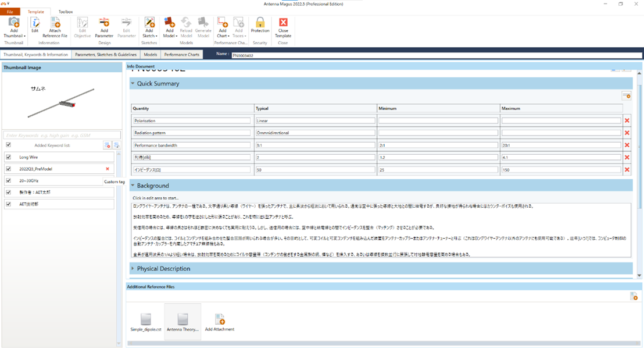Select the Simple_dipole.cst attachment thumbnail
Viewport: 644px width, 348px height.
click(145, 319)
